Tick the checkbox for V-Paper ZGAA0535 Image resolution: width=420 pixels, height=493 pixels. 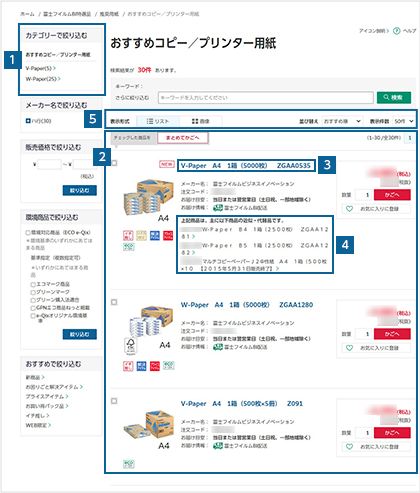coord(114,163)
